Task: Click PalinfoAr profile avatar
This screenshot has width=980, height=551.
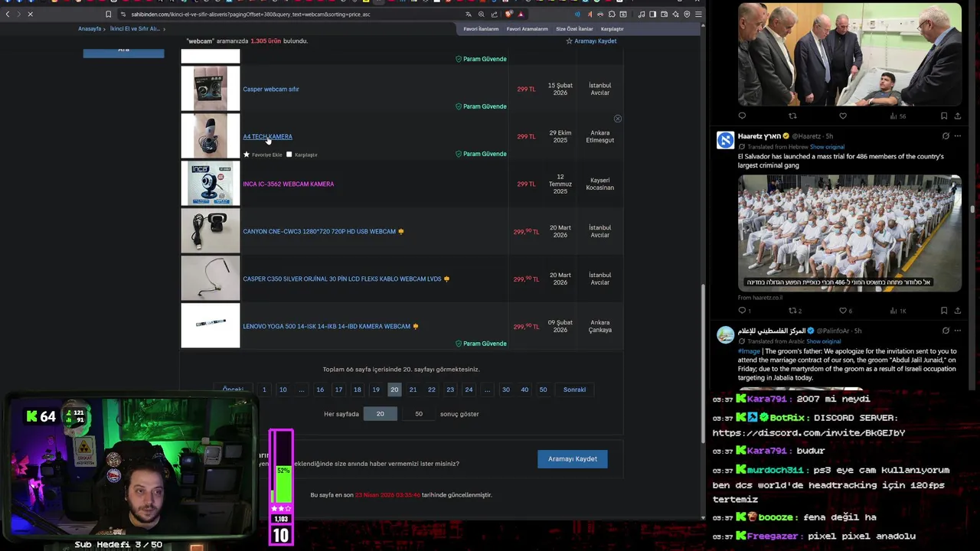Action: 725,334
